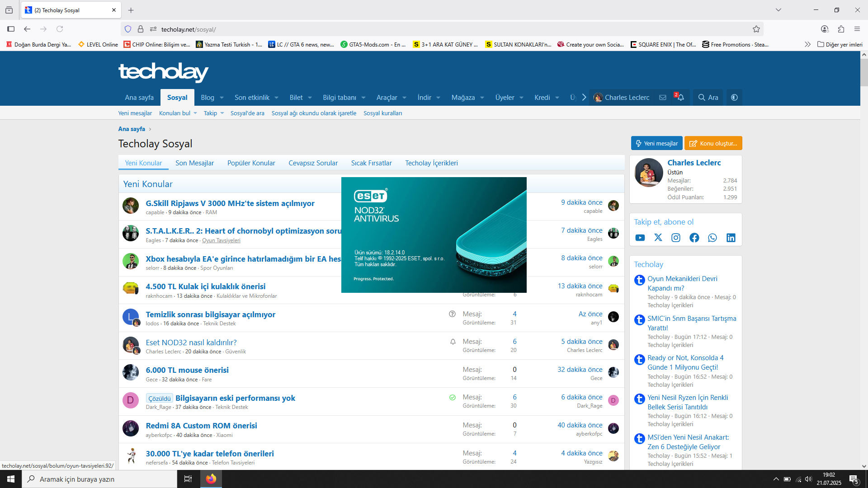This screenshot has width=868, height=488.
Task: Click the techolay site logo
Action: (163, 72)
